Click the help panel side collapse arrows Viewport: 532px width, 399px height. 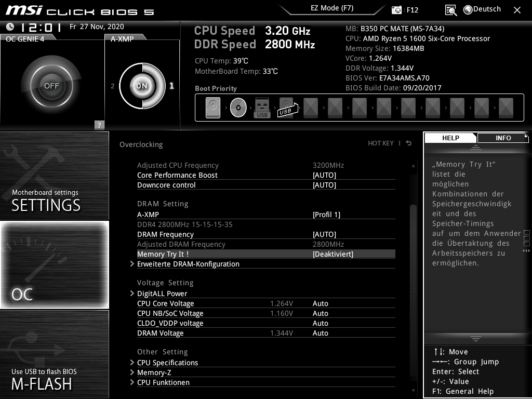pyautogui.click(x=526, y=251)
